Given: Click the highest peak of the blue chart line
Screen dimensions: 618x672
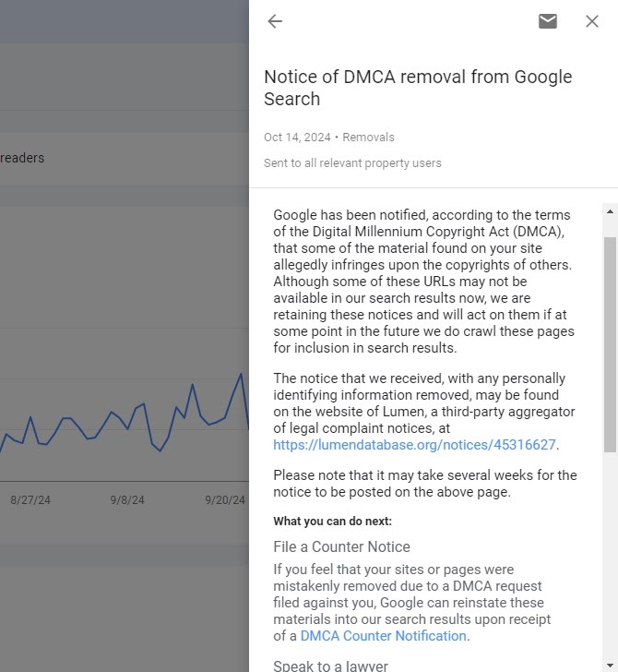Looking at the screenshot, I should (x=241, y=374).
